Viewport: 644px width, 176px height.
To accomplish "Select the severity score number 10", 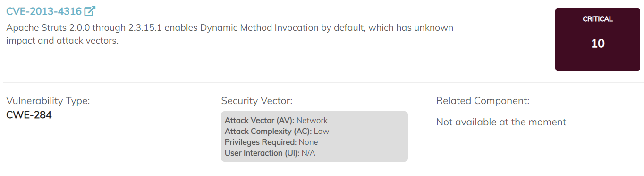I will [598, 44].
